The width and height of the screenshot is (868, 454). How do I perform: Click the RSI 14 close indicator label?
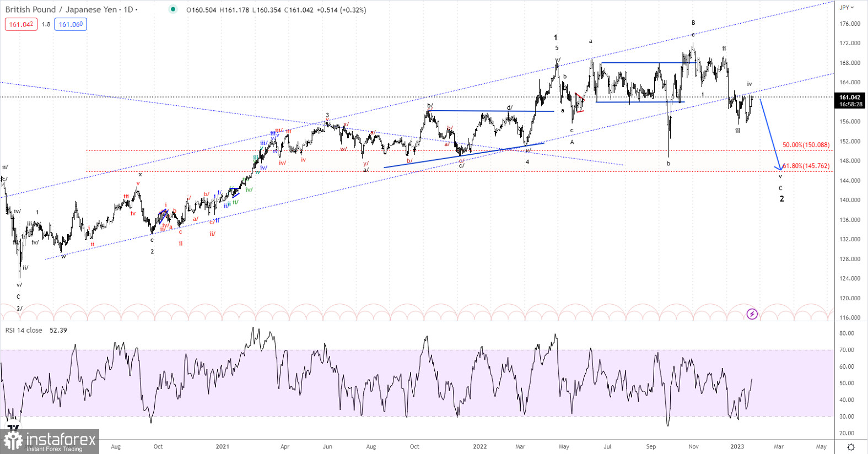coord(24,330)
